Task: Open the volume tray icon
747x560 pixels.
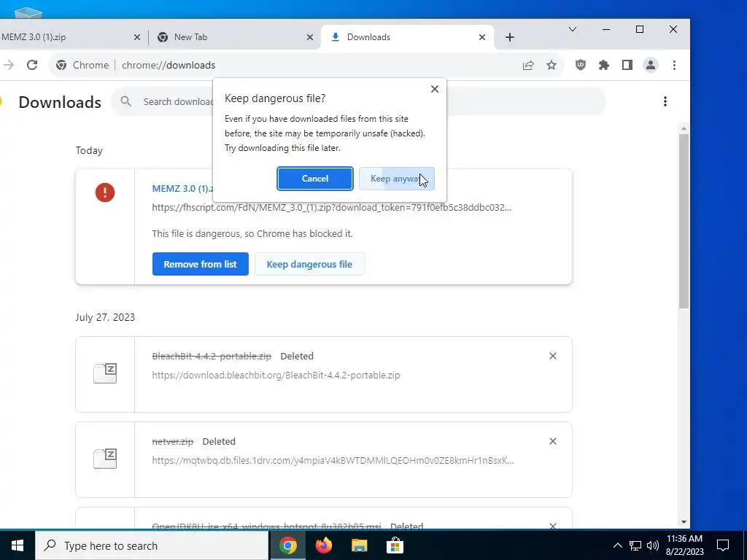Action: pyautogui.click(x=653, y=545)
